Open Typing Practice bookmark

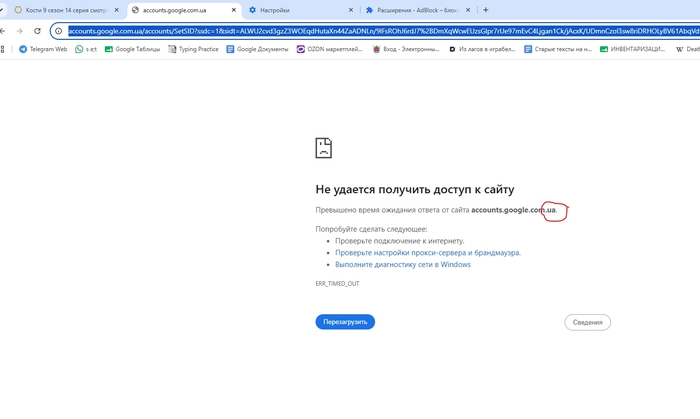coord(193,49)
